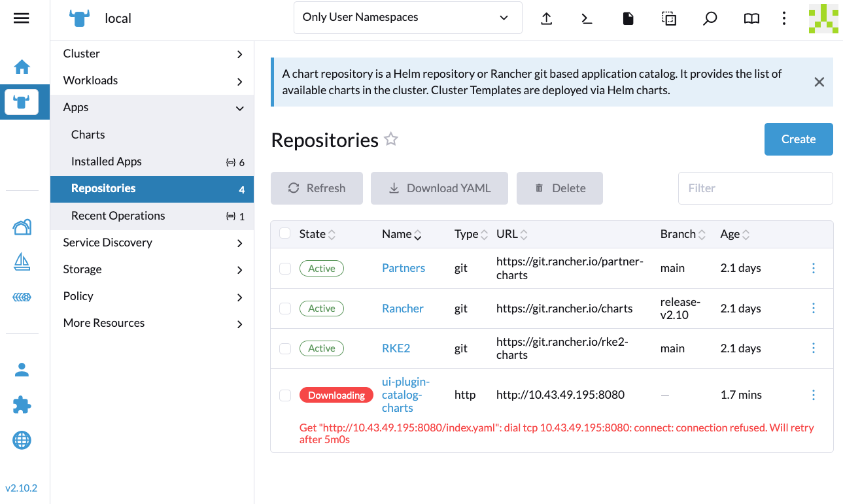843x504 pixels.
Task: Favorite Repositories page with star icon
Action: (x=391, y=139)
